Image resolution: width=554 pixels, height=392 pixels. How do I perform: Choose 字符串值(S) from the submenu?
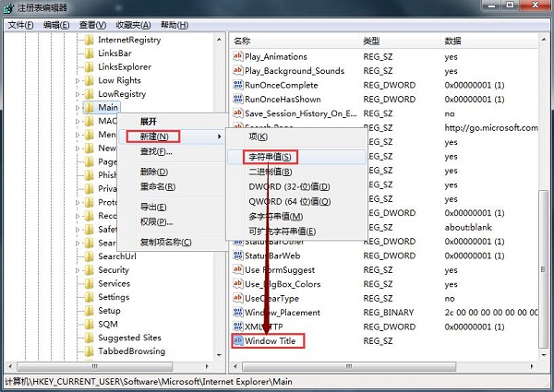tap(269, 158)
